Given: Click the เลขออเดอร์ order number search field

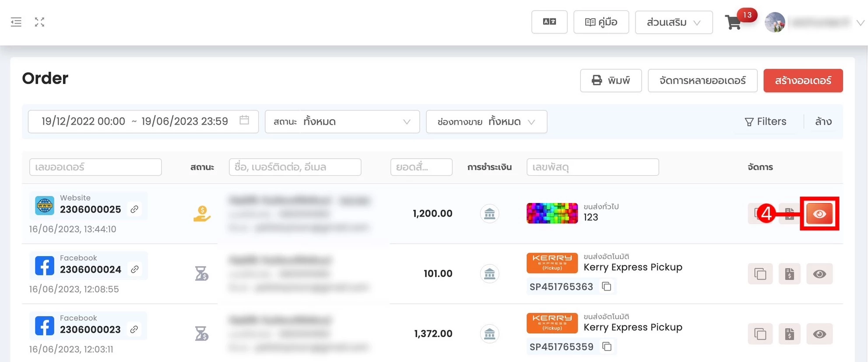Looking at the screenshot, I should coord(95,167).
